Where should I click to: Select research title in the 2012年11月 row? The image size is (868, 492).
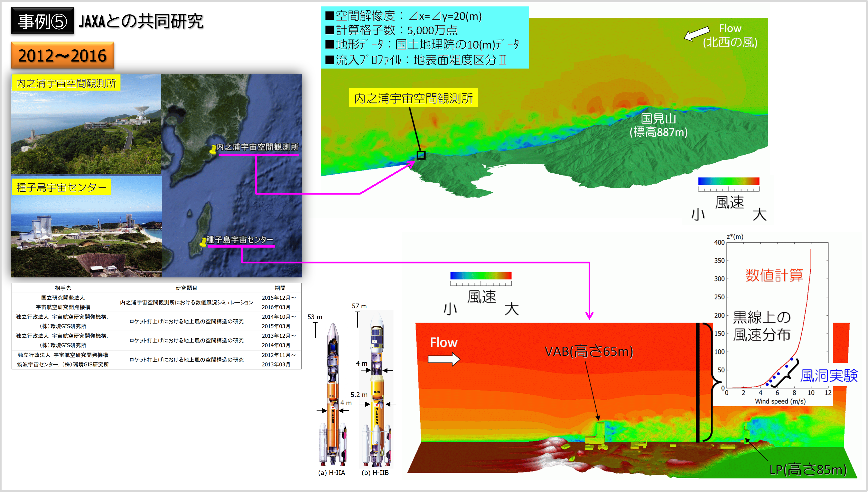point(186,360)
